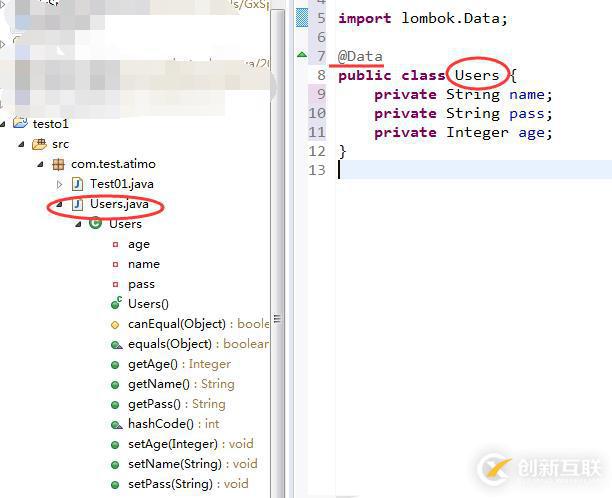Click the testo1 project folder icon

click(20, 123)
